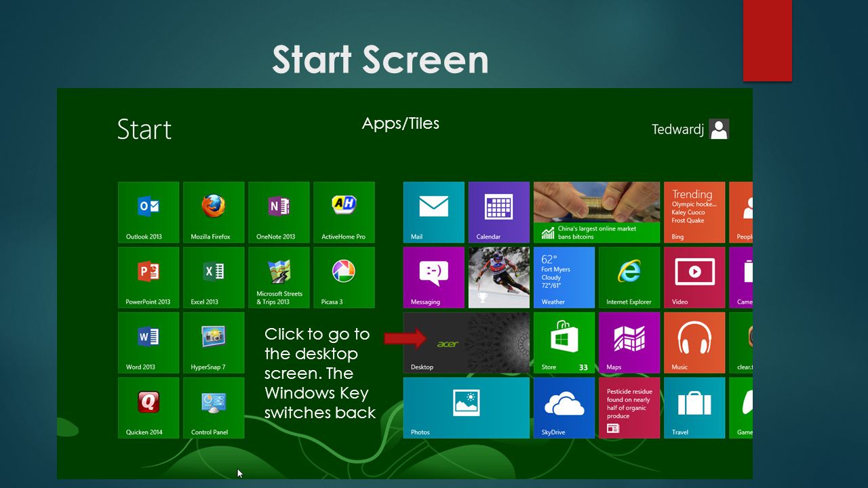This screenshot has width=868, height=488.
Task: Open the OneNote 2013 tile
Action: point(279,212)
